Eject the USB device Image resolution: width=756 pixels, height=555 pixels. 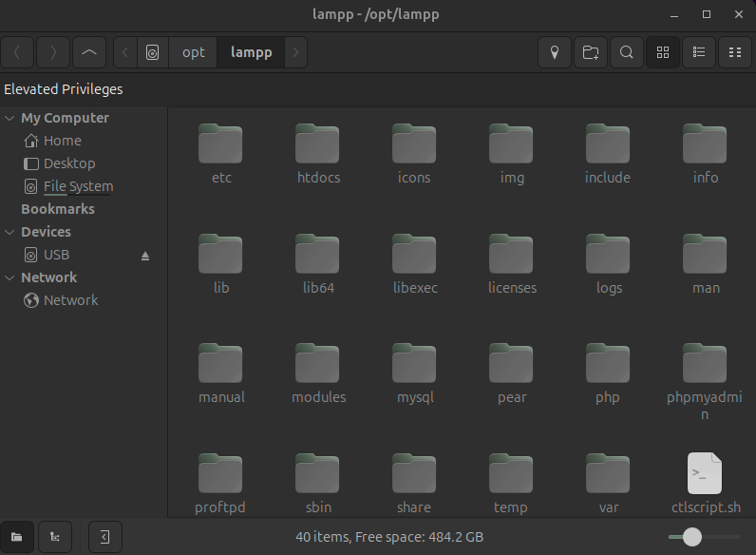pyautogui.click(x=145, y=256)
